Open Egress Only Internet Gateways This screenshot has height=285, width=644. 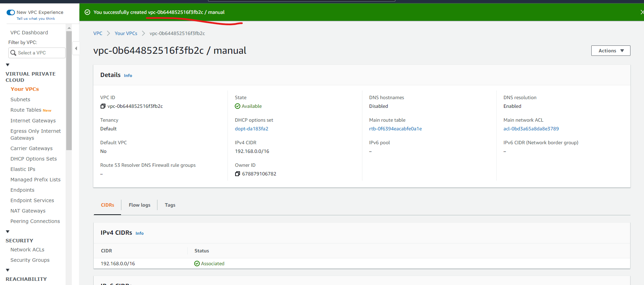click(x=35, y=135)
